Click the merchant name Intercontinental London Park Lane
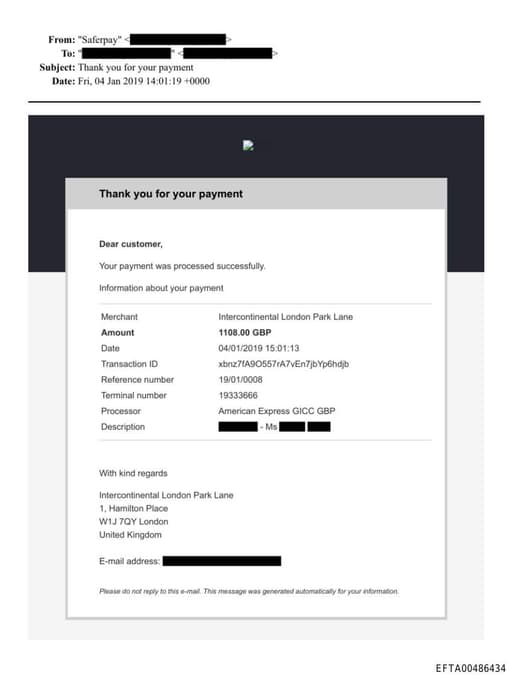Image resolution: width=512 pixels, height=678 pixels. pos(285,317)
